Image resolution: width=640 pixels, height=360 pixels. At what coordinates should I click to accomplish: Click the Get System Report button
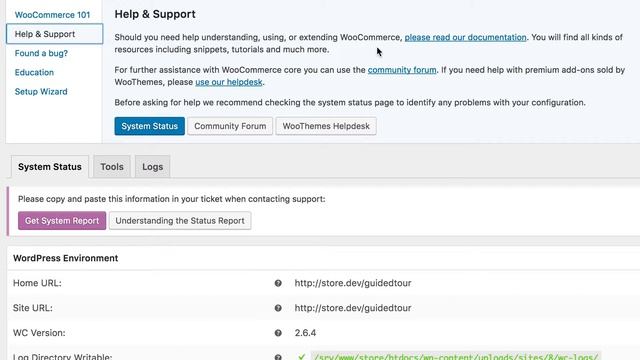click(62, 220)
